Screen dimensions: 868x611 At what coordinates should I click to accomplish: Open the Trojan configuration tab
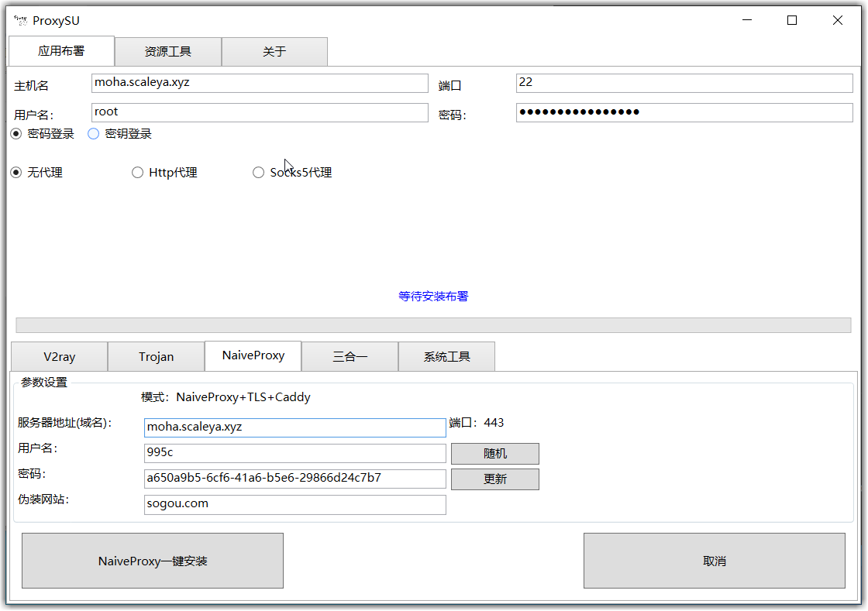[x=156, y=356]
